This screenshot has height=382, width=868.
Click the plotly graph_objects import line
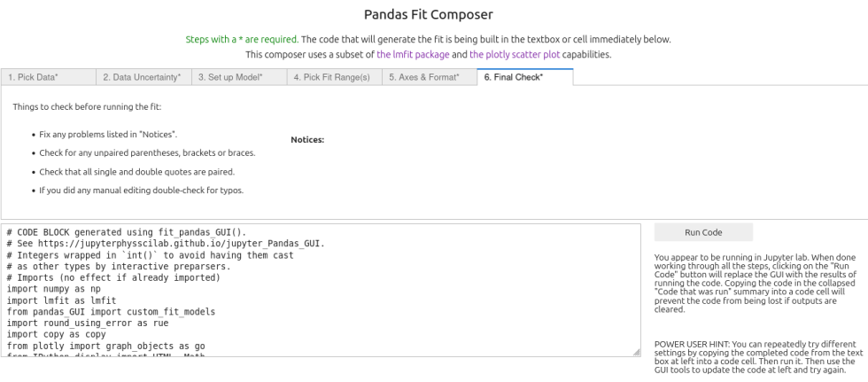pyautogui.click(x=105, y=346)
